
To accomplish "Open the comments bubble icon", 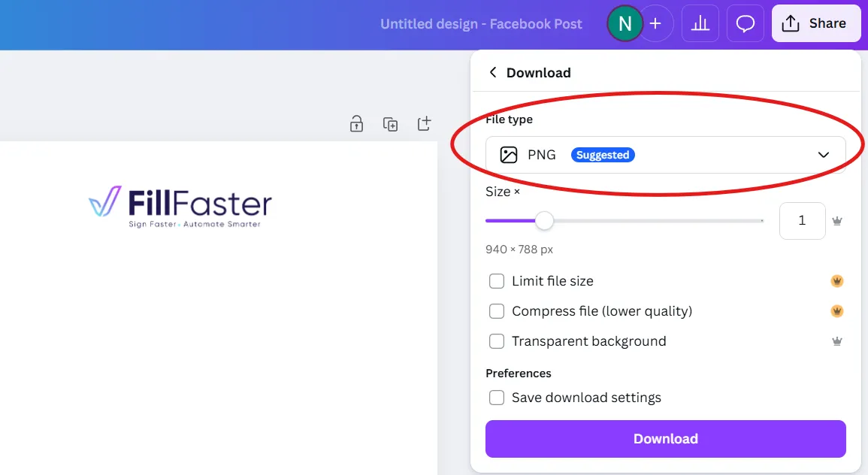I will [x=745, y=23].
